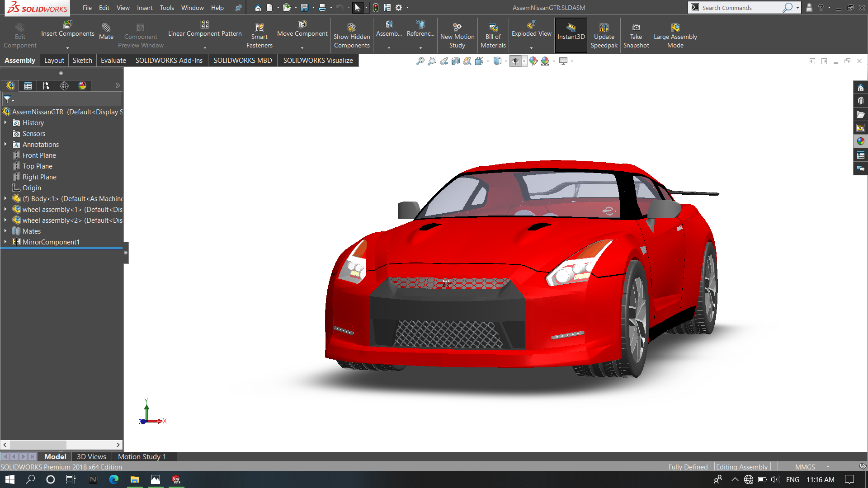Pin the menu bar with pushpin
868x488 pixels.
pos(238,8)
